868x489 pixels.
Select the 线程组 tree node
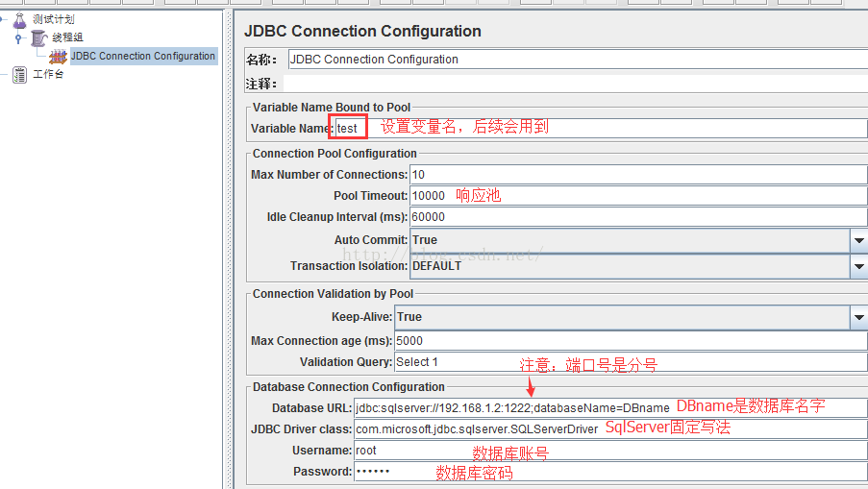click(x=67, y=37)
